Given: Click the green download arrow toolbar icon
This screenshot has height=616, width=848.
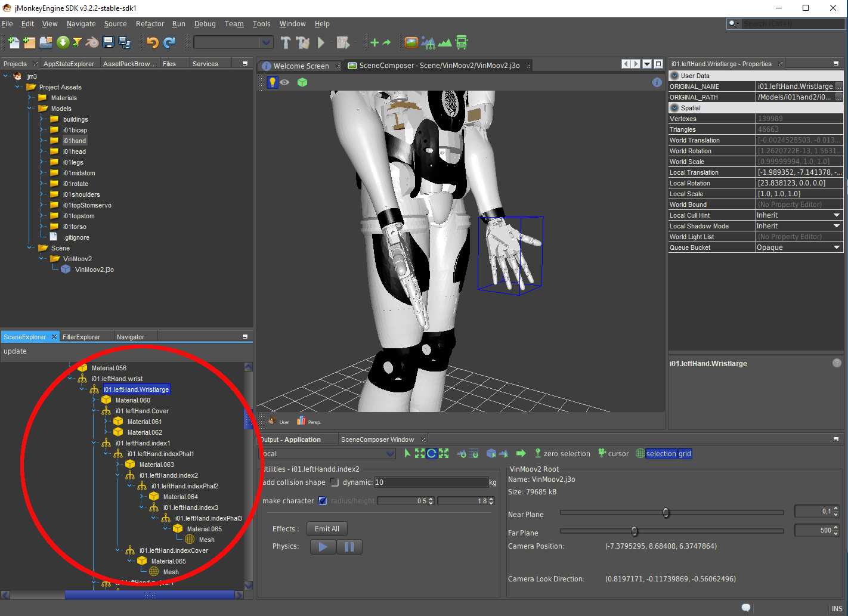Looking at the screenshot, I should [x=63, y=42].
